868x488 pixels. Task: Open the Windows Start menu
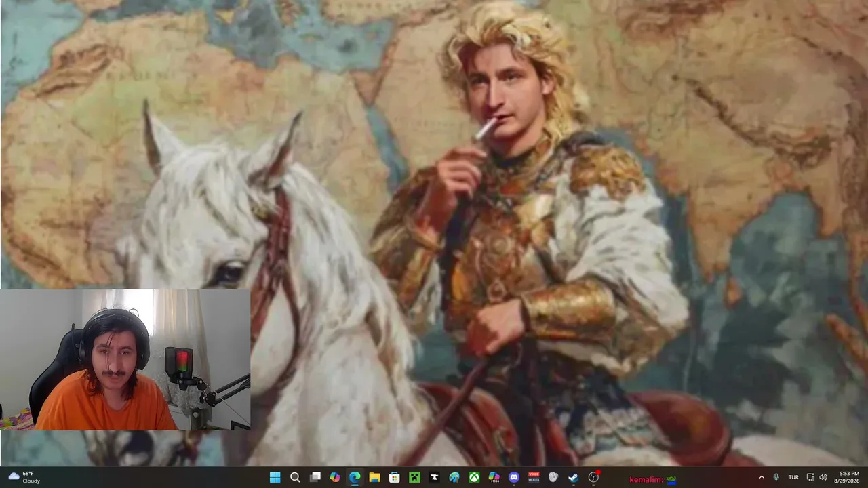[x=275, y=477]
